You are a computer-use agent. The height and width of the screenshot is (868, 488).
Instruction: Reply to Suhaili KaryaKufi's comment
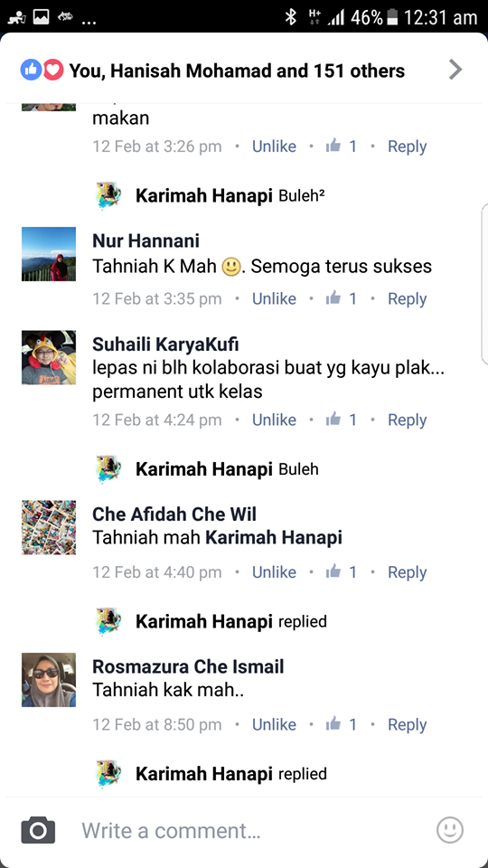[x=408, y=420]
